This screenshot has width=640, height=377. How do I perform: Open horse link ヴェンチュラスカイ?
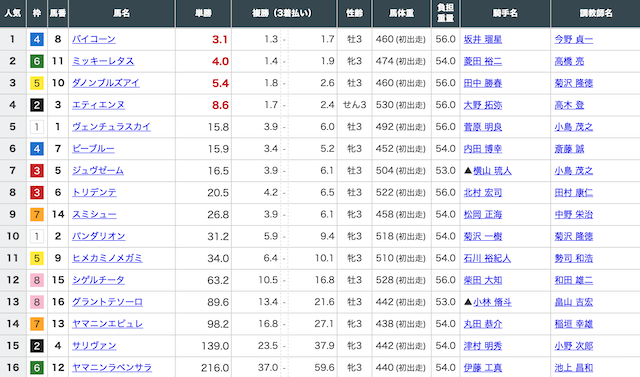point(111,127)
